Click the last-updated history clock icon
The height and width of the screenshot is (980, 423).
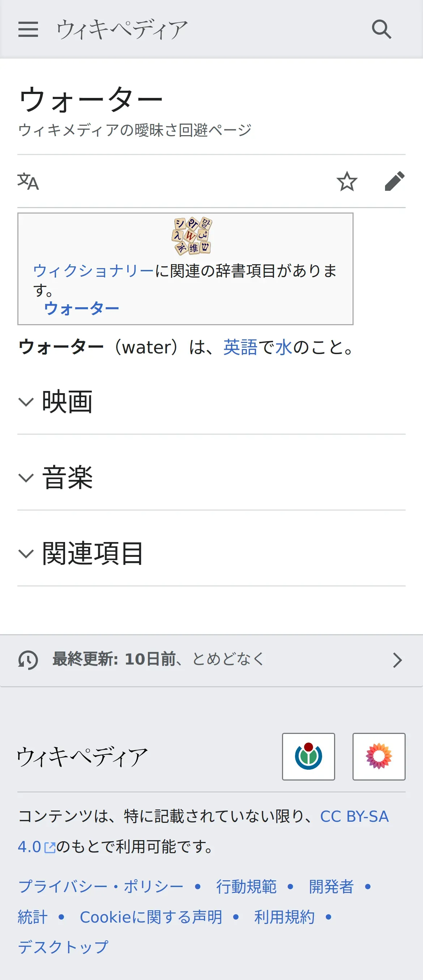click(28, 660)
